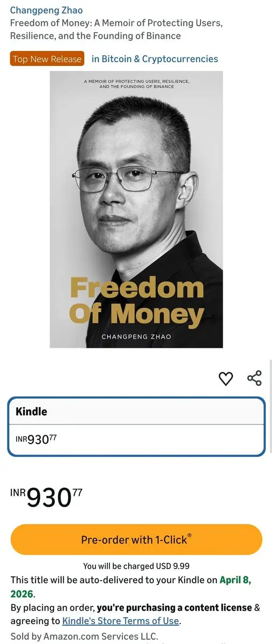Open Kindle's Store Terms of Use link
272x644 pixels.
click(x=121, y=621)
